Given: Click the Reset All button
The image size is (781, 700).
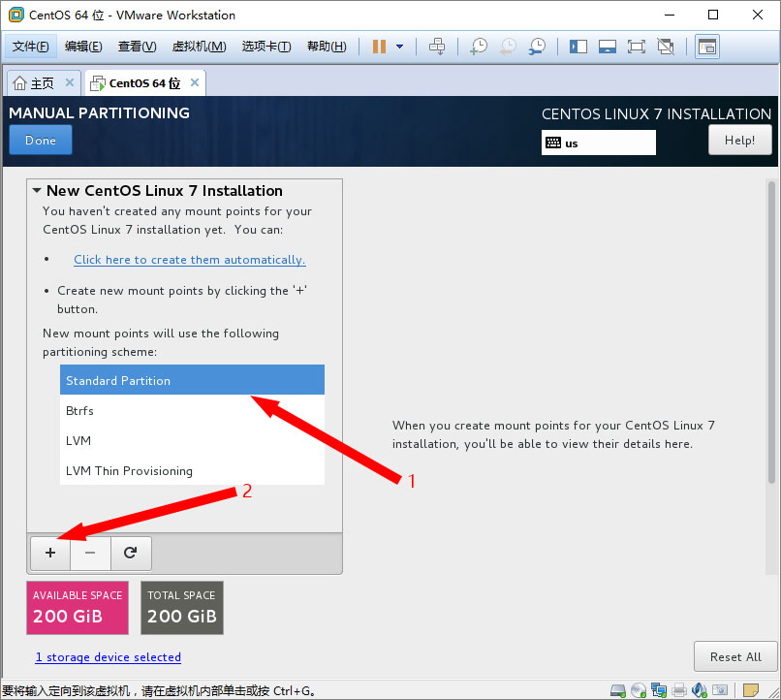Looking at the screenshot, I should coord(734,656).
